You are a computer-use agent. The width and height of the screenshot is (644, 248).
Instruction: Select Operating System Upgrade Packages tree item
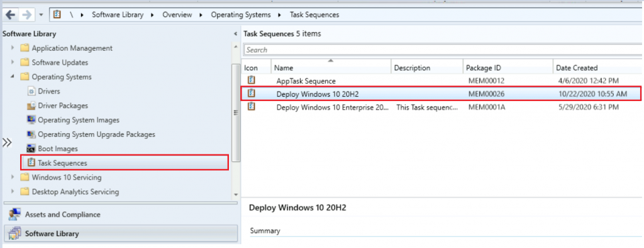coord(96,134)
